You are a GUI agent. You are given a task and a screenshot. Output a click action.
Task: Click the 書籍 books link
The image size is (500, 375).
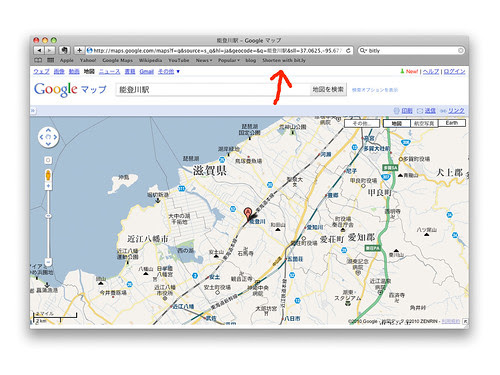coord(130,71)
